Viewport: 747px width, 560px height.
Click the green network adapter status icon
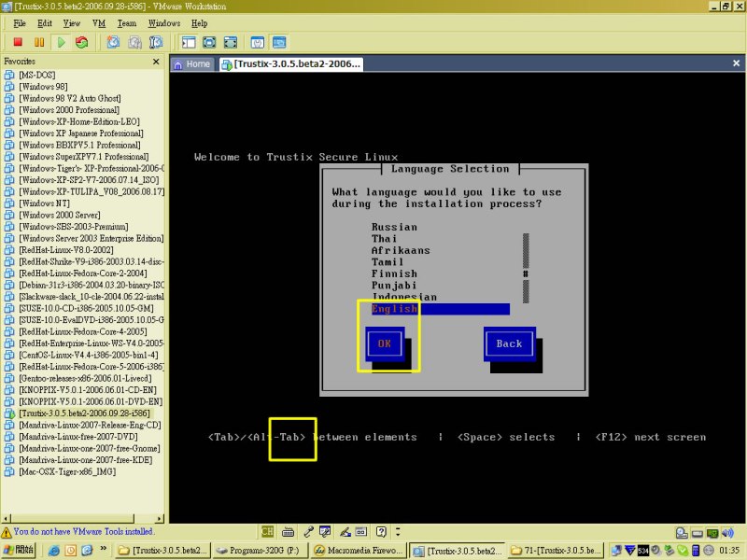pyautogui.click(x=712, y=533)
